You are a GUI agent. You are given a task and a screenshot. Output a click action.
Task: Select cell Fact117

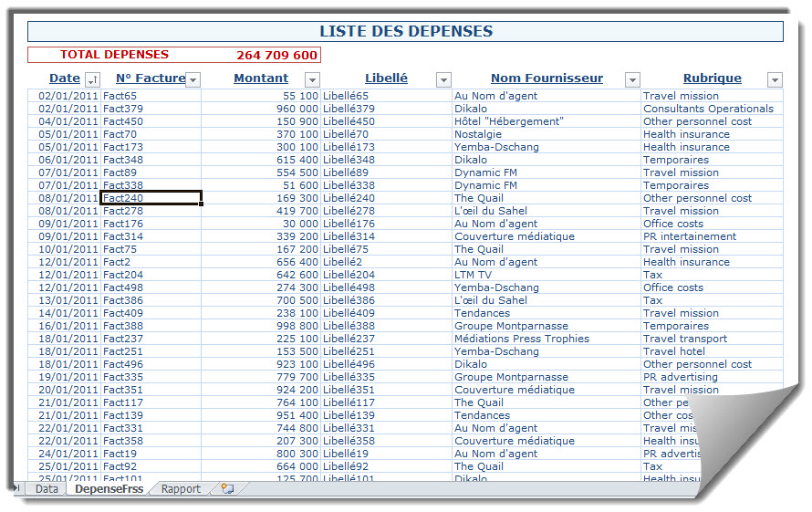(151, 402)
